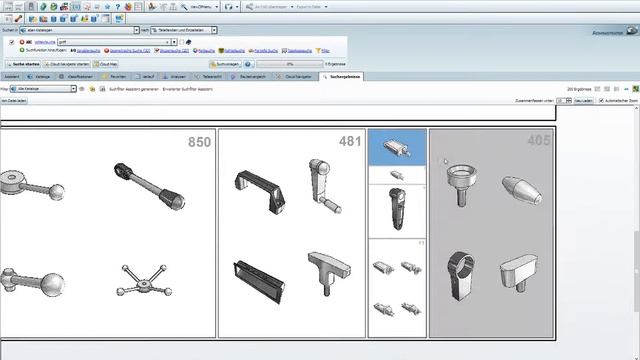Click the gear icon beside catalog filter

[x=82, y=89]
